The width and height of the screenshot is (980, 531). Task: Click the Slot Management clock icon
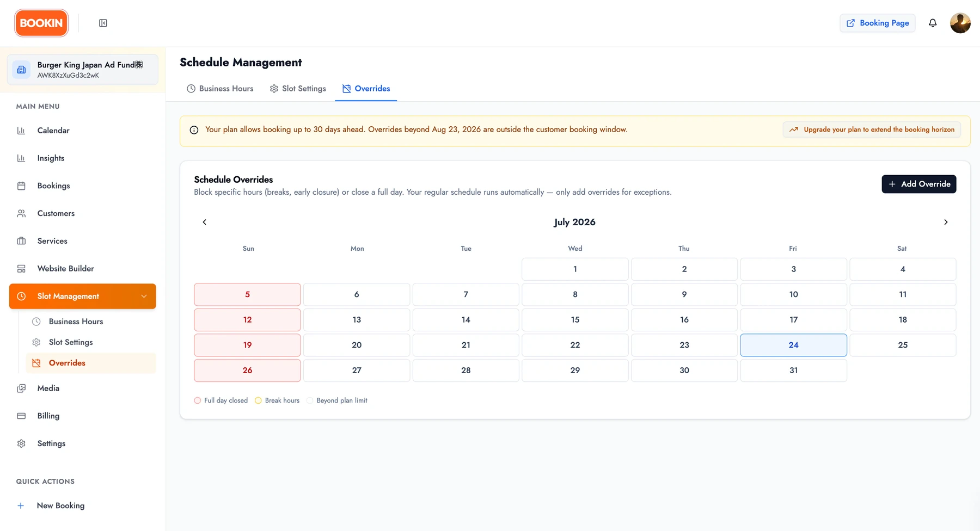21,297
